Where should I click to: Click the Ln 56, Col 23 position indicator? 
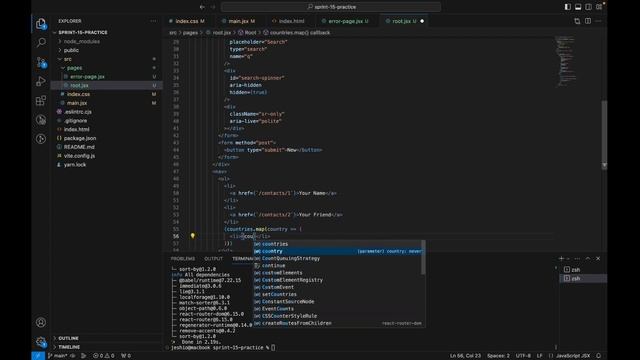[465, 356]
